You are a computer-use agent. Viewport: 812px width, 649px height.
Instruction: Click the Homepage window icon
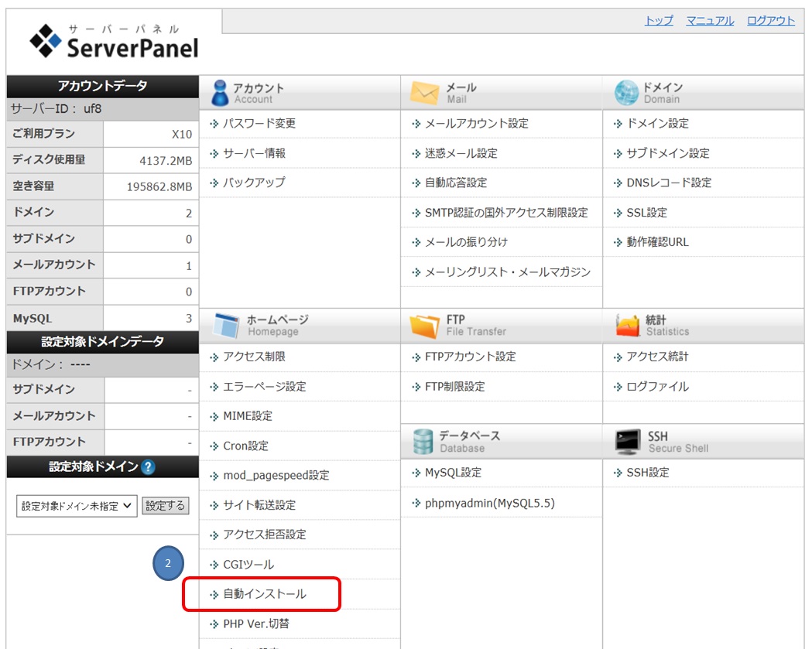tap(227, 326)
